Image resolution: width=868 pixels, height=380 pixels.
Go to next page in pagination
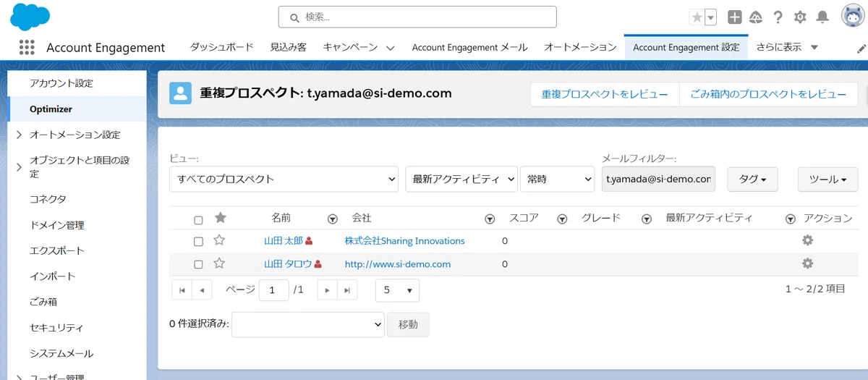coord(328,290)
